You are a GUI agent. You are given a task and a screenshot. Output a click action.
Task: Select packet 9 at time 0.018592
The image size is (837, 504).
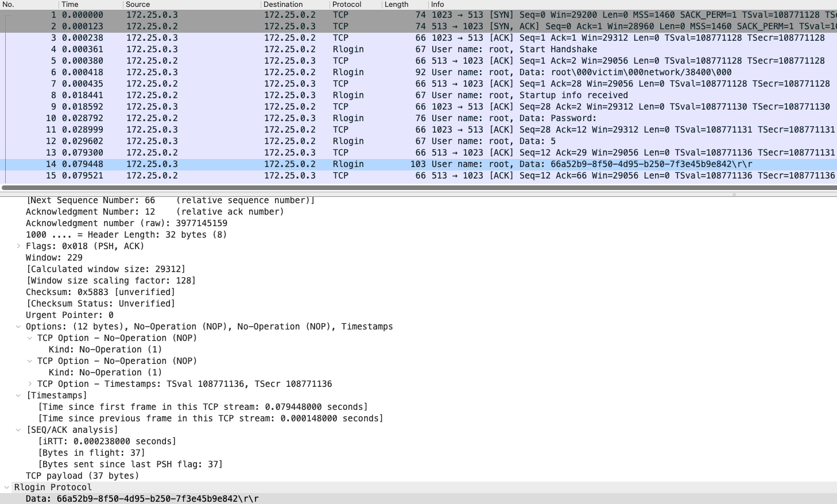coord(418,107)
